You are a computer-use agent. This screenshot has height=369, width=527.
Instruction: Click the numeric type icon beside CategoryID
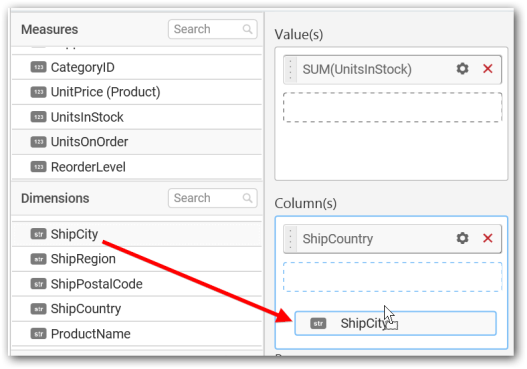click(x=38, y=67)
